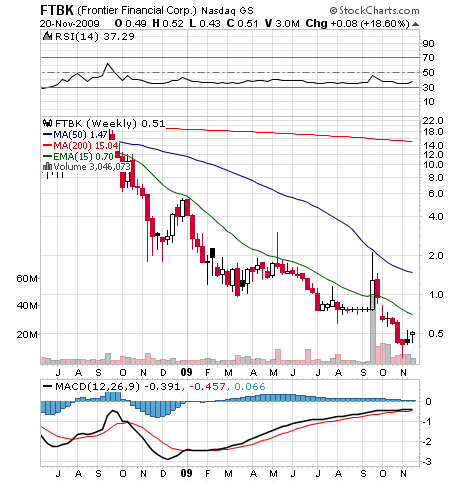Click the red MACD signal value -0.457

[206, 387]
